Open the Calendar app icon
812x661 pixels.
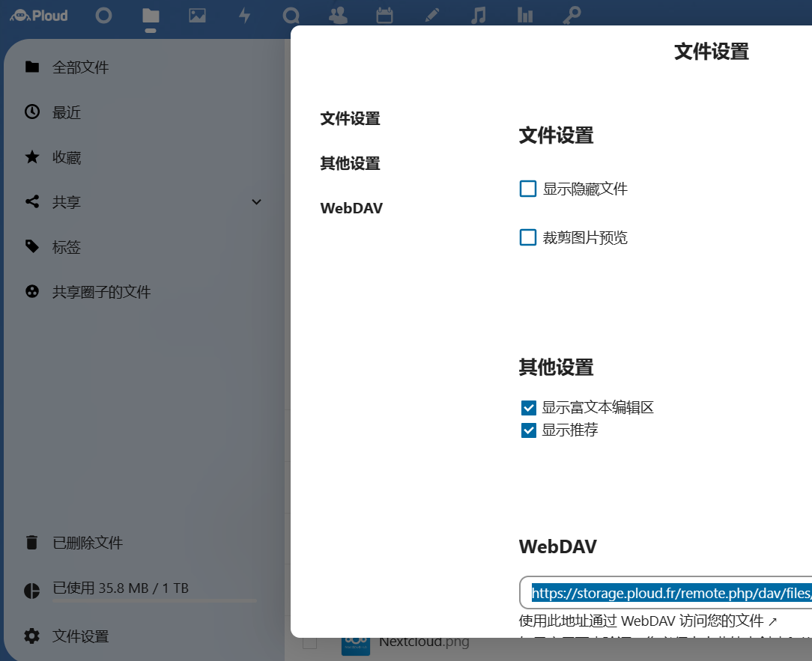coord(384,16)
